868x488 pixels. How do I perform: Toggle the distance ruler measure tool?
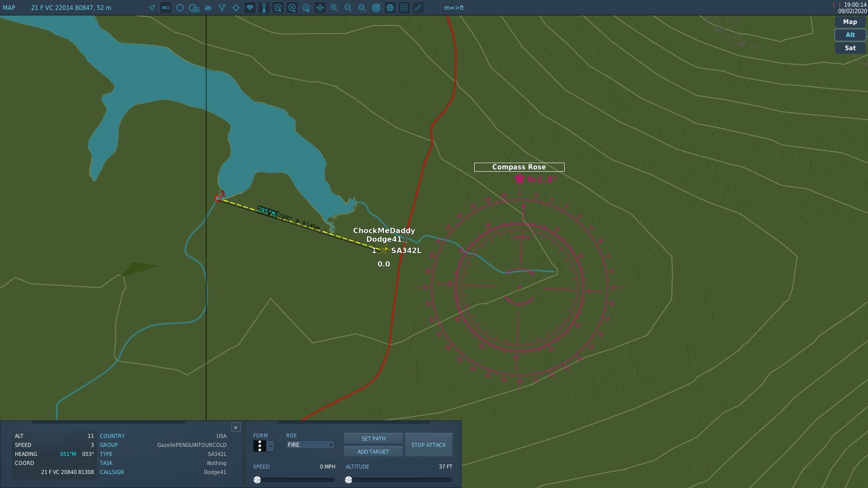(320, 8)
